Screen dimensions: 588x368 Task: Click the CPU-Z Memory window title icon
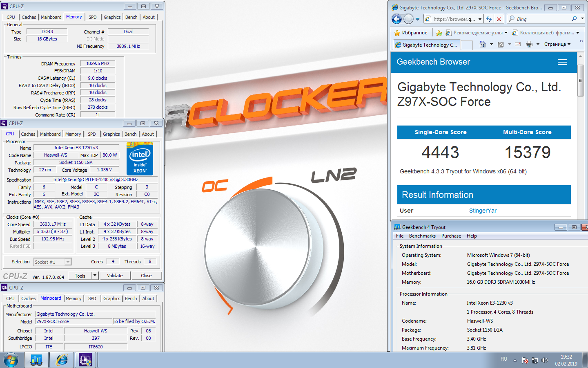coord(4,6)
